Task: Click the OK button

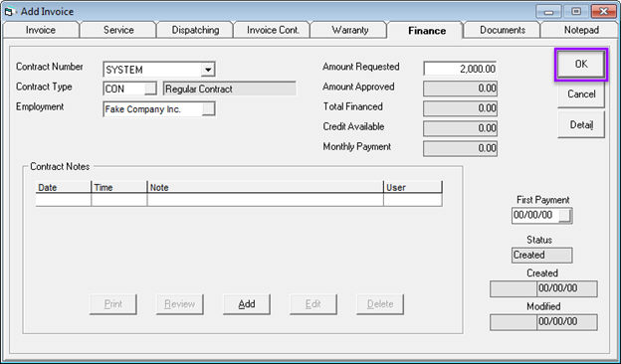Action: click(581, 64)
